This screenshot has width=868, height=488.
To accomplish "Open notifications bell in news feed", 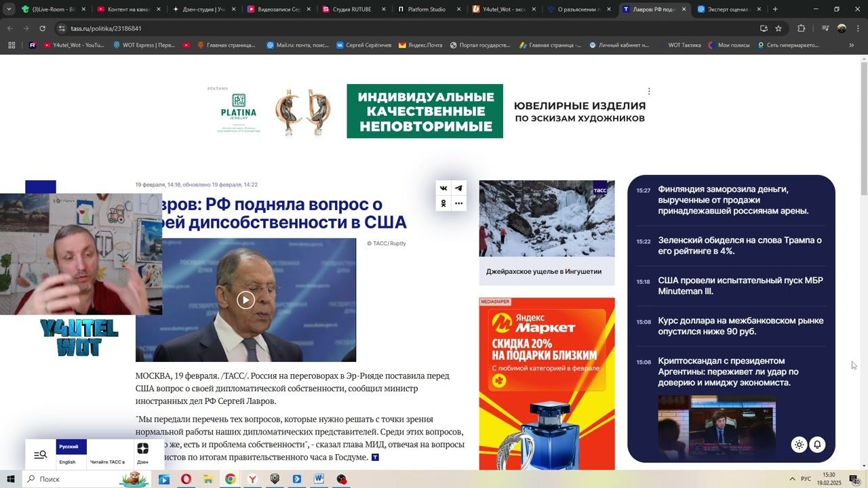I will coord(818,445).
